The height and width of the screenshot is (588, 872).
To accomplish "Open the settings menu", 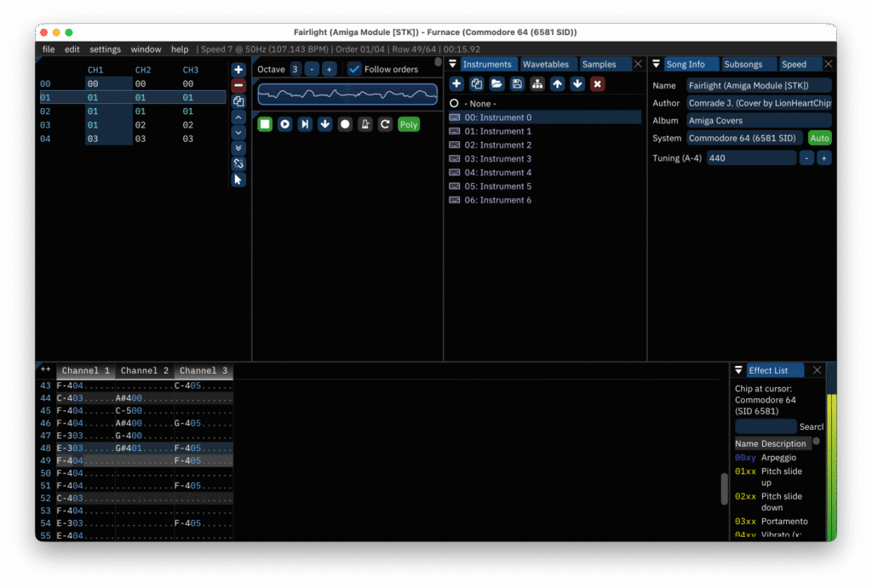I will click(106, 49).
